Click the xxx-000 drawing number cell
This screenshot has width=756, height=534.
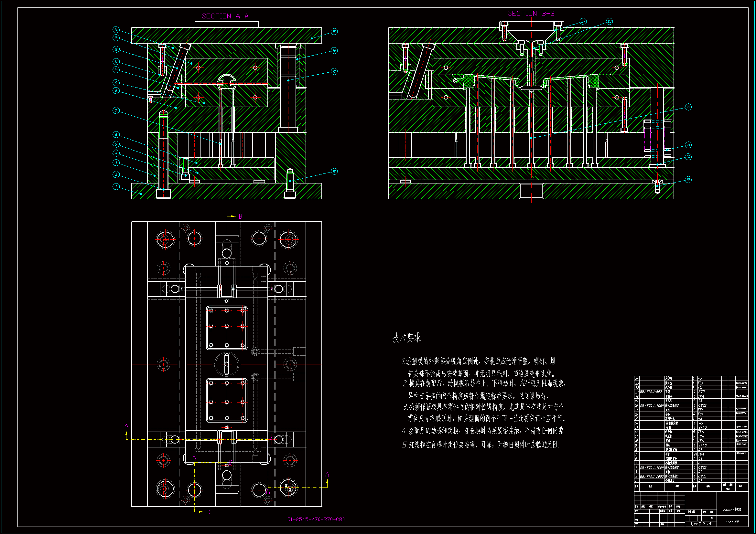(732, 521)
